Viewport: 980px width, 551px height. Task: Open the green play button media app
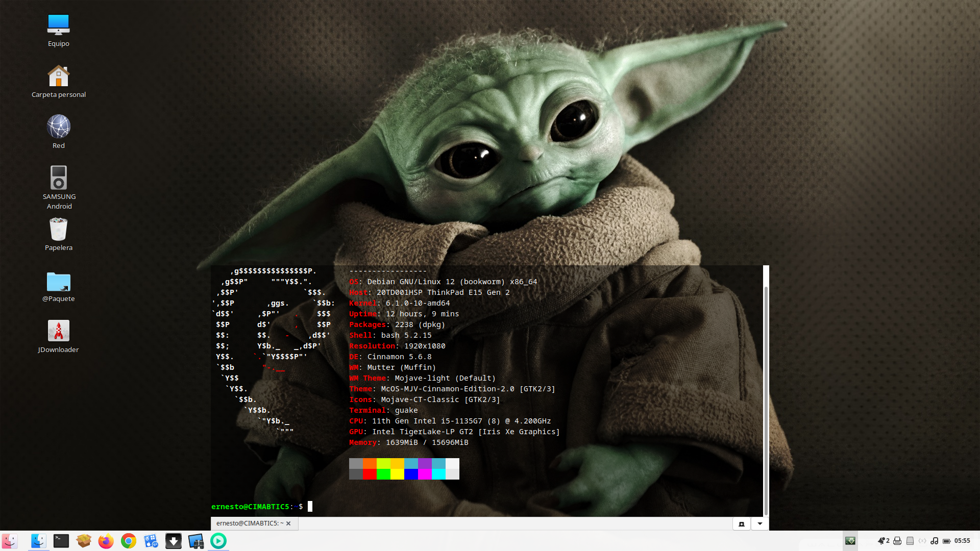pyautogui.click(x=218, y=541)
